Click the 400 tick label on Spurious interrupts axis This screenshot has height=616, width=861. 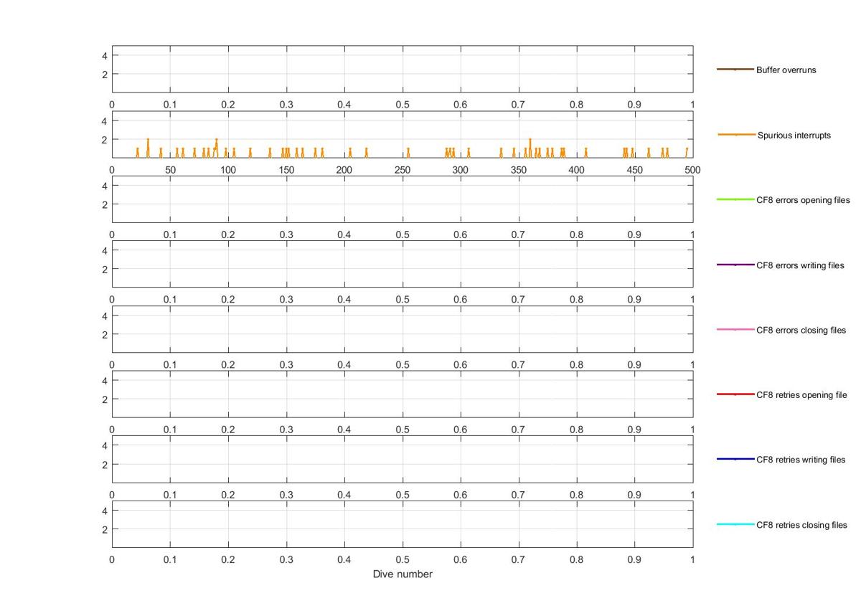pyautogui.click(x=576, y=171)
